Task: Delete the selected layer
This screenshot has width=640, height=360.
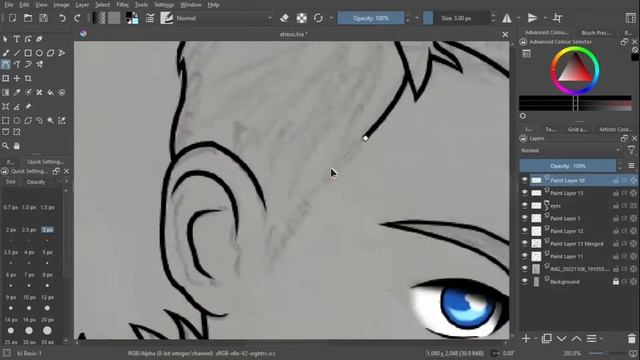Action: pyautogui.click(x=631, y=339)
